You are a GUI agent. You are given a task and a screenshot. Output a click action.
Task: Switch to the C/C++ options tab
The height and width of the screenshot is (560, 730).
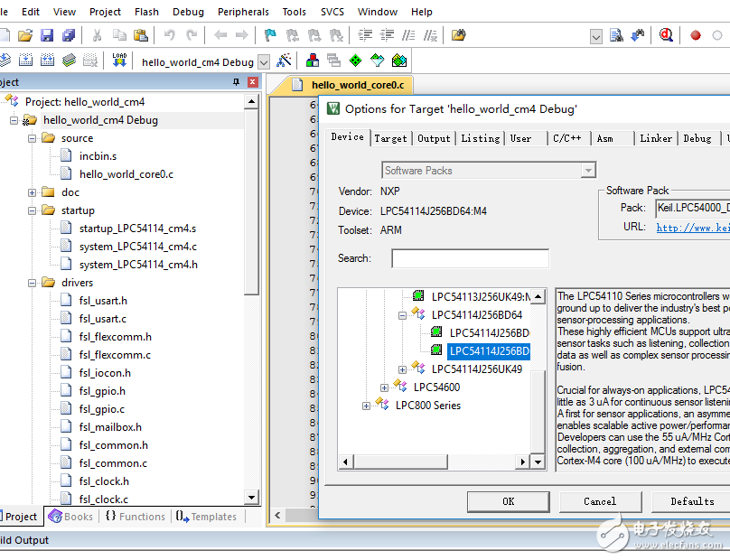(566, 138)
